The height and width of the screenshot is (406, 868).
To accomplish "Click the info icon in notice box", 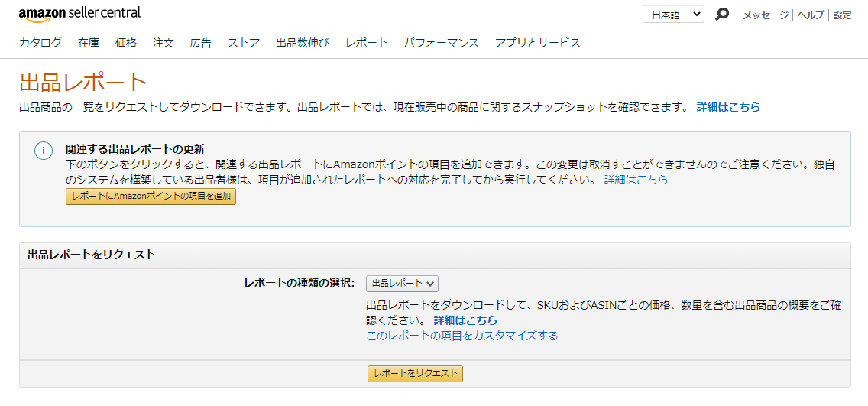I will tap(44, 151).
